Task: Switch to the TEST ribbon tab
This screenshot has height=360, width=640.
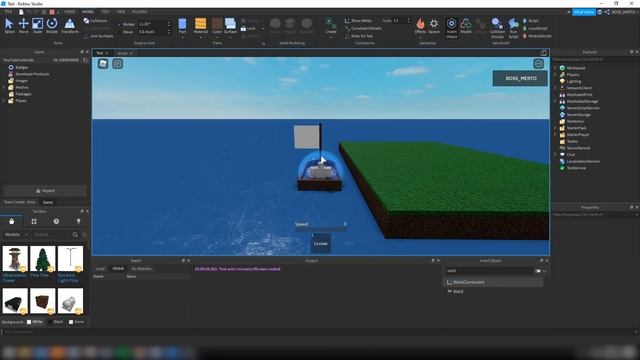Action: pos(105,12)
